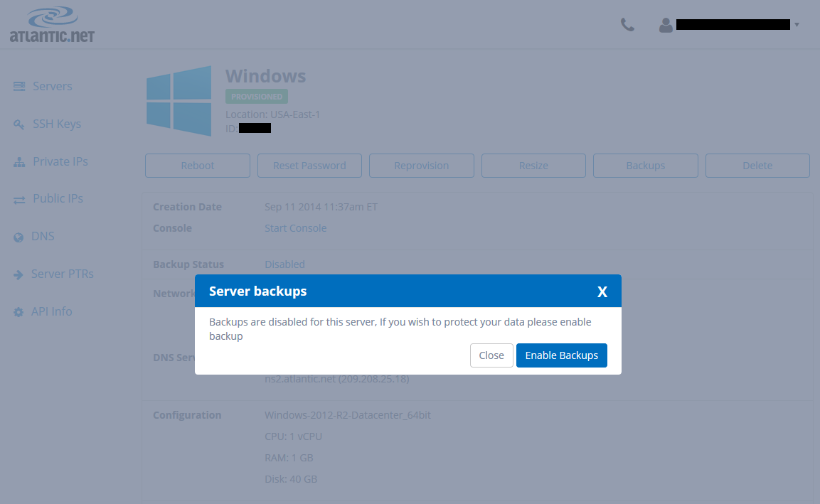
Task: Click the Delete server button
Action: point(757,166)
